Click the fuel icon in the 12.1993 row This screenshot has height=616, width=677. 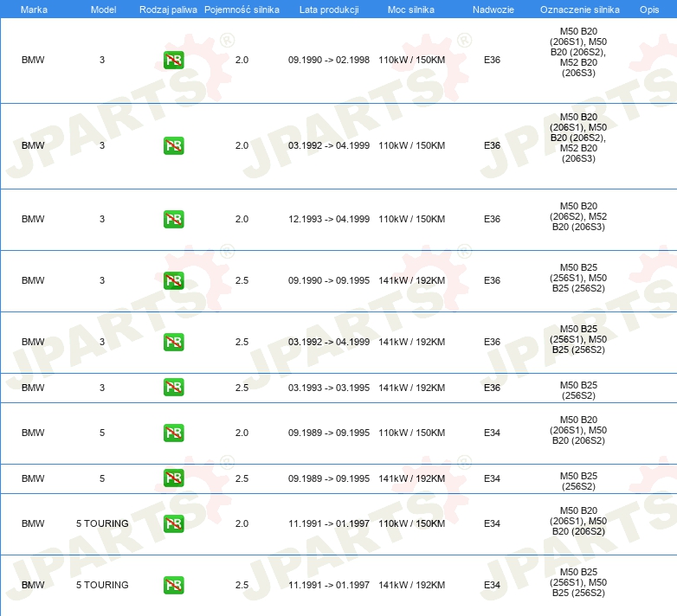[173, 219]
